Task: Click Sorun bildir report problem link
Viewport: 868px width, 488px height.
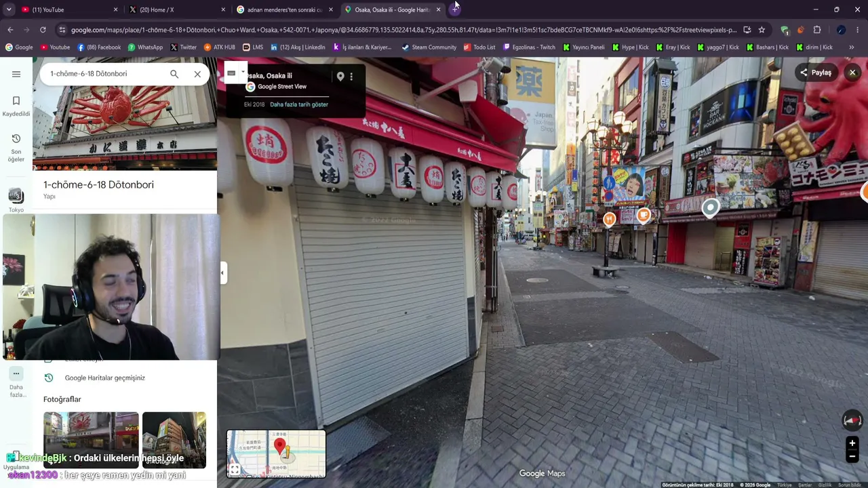Action: coord(849,485)
